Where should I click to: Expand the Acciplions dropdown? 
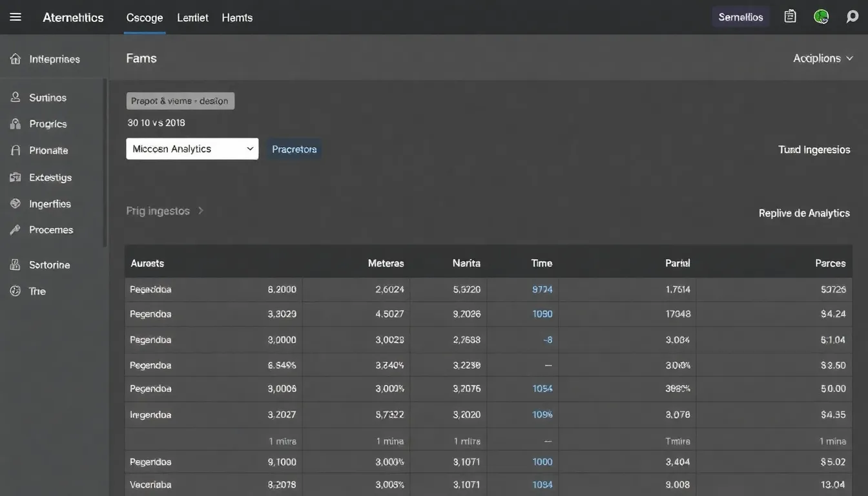[823, 58]
